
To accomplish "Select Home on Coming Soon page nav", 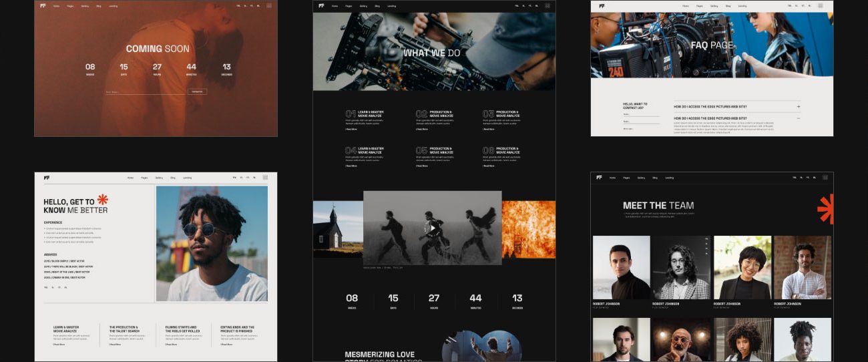I will click(56, 5).
